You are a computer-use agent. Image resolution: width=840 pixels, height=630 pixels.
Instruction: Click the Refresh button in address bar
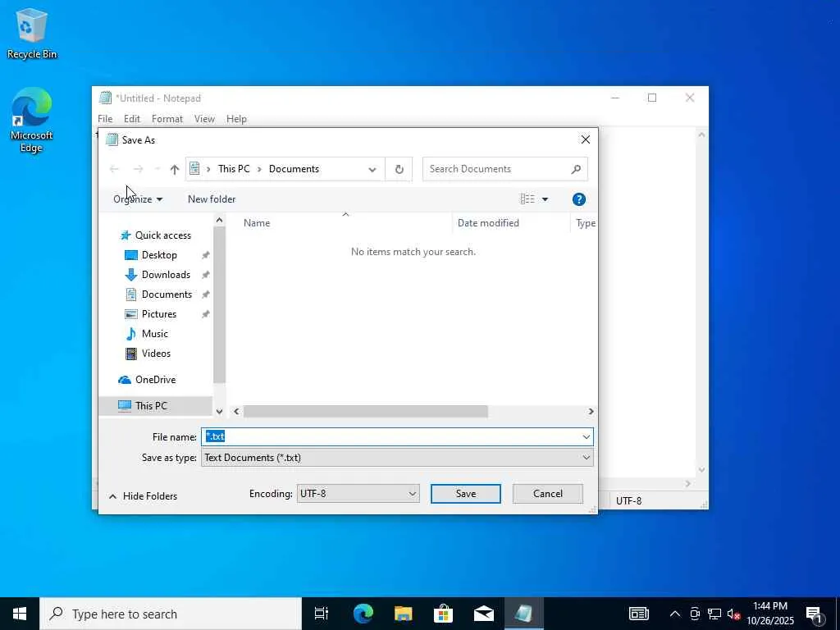coord(399,169)
